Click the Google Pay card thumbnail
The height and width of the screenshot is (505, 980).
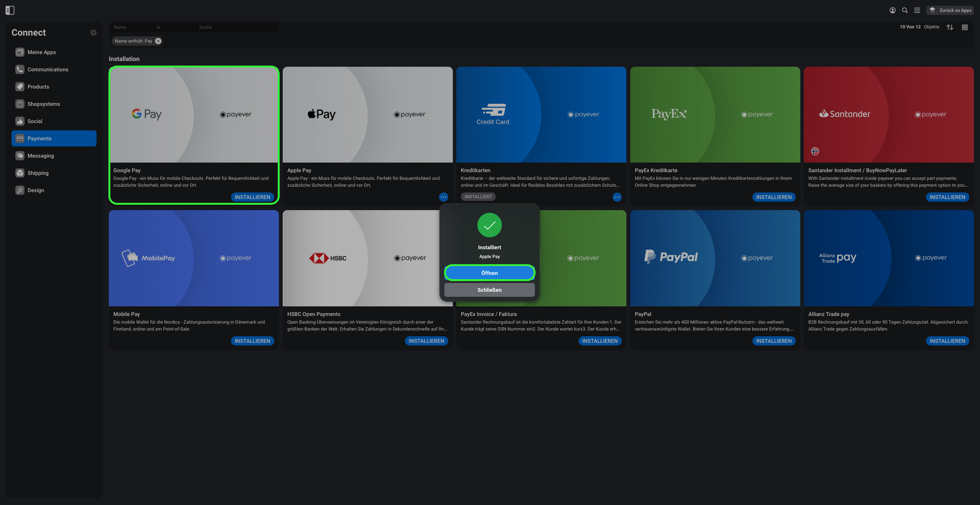pyautogui.click(x=194, y=115)
